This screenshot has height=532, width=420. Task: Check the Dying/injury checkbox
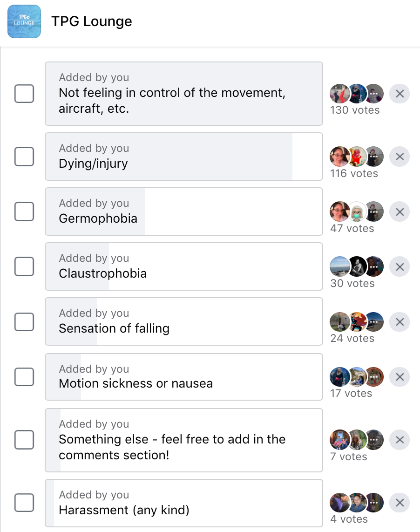click(x=24, y=157)
